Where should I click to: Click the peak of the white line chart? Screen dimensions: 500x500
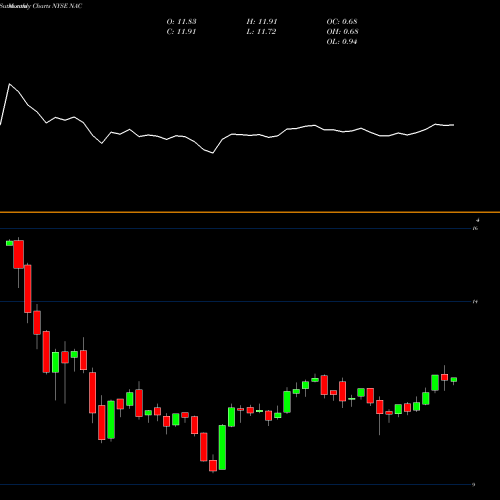point(9,84)
